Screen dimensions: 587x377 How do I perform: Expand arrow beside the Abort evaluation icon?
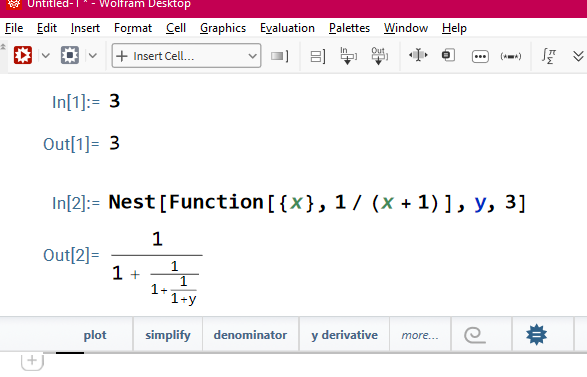click(92, 56)
